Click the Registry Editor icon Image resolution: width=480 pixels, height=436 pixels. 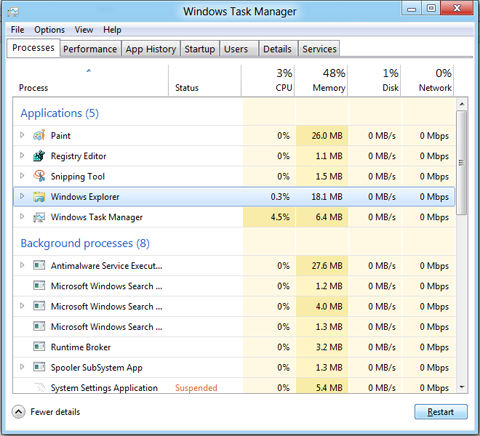[39, 156]
